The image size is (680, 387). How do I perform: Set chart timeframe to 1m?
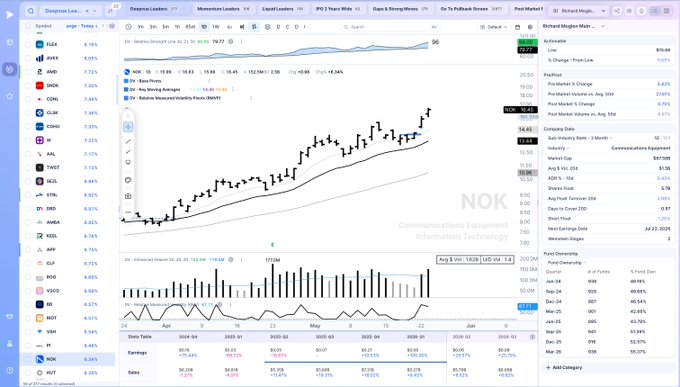pos(141,27)
